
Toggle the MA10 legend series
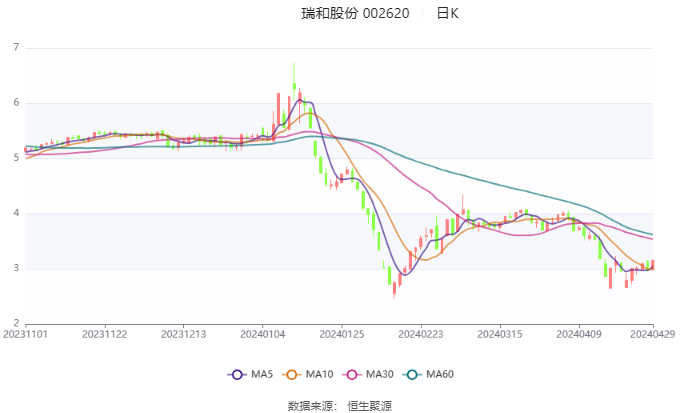[x=307, y=374]
